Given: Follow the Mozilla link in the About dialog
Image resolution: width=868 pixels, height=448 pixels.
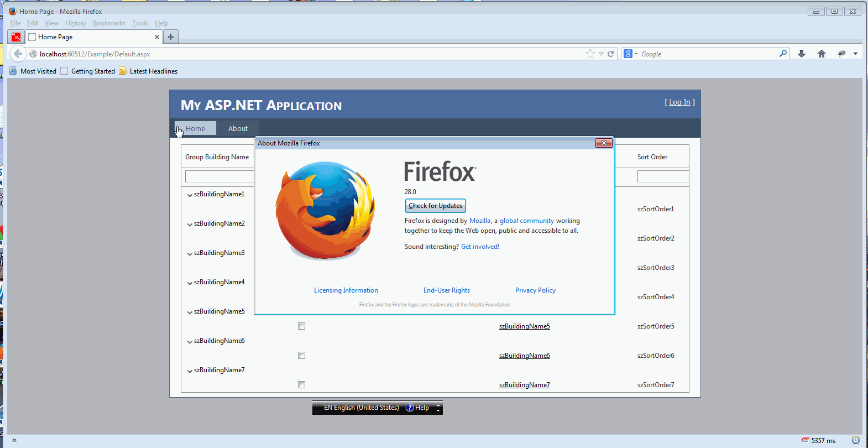Looking at the screenshot, I should pos(480,221).
